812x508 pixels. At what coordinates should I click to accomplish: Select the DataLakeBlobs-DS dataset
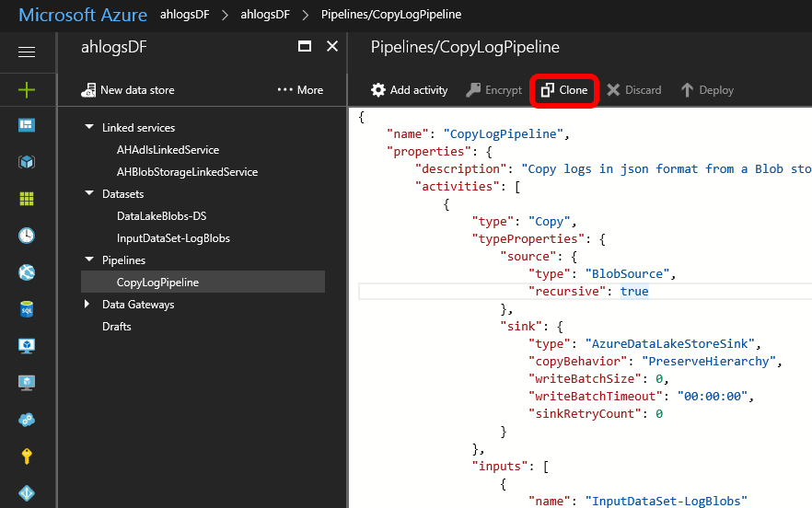point(162,216)
